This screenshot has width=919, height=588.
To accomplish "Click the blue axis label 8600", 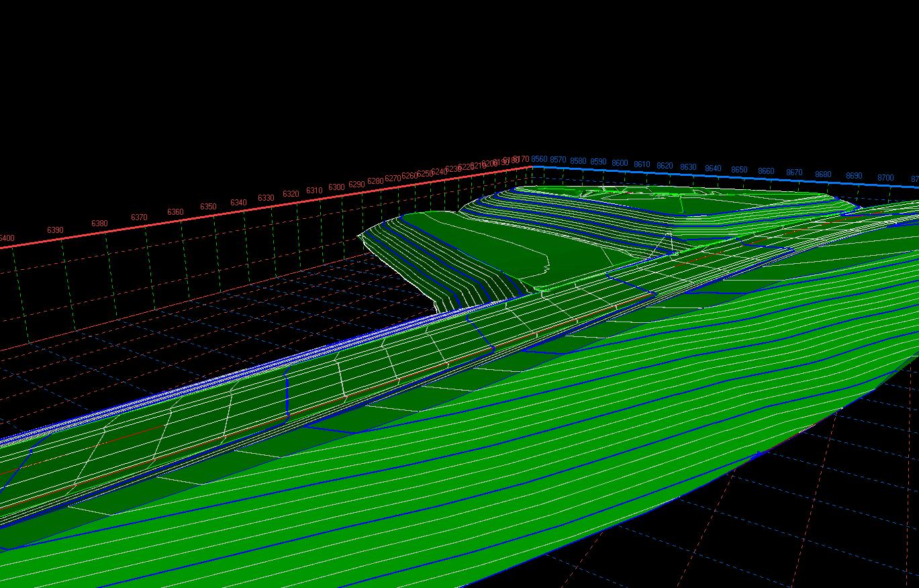I will click(x=620, y=163).
